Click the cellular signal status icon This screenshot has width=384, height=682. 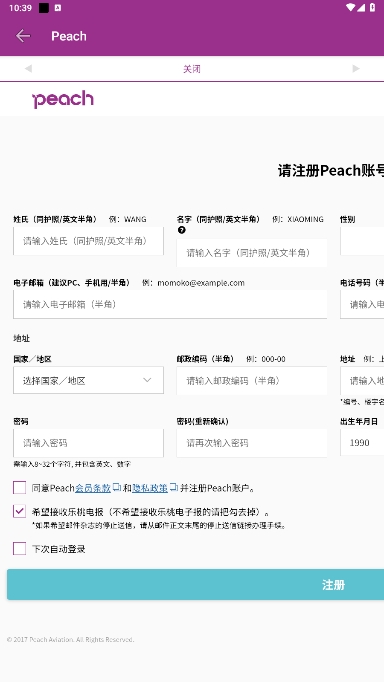coord(361,8)
